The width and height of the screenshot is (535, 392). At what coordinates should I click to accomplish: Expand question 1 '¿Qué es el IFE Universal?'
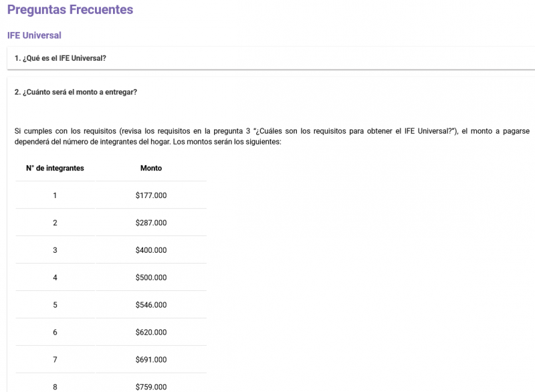tap(60, 58)
